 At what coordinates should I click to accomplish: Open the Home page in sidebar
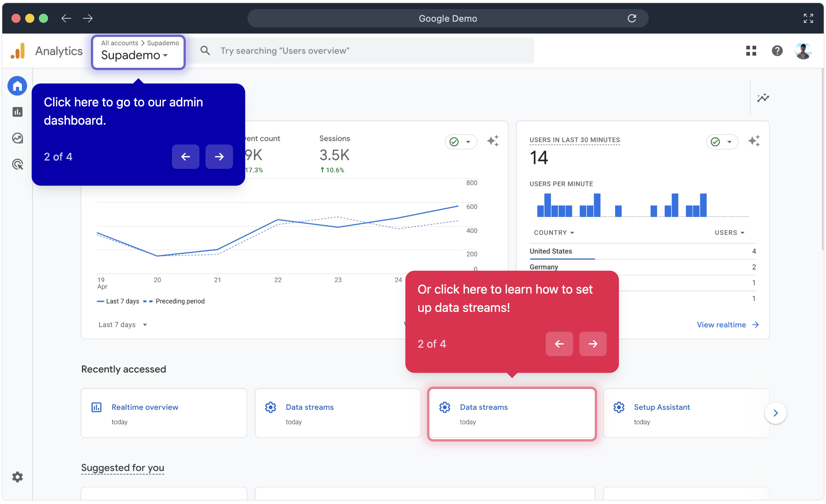tap(17, 86)
